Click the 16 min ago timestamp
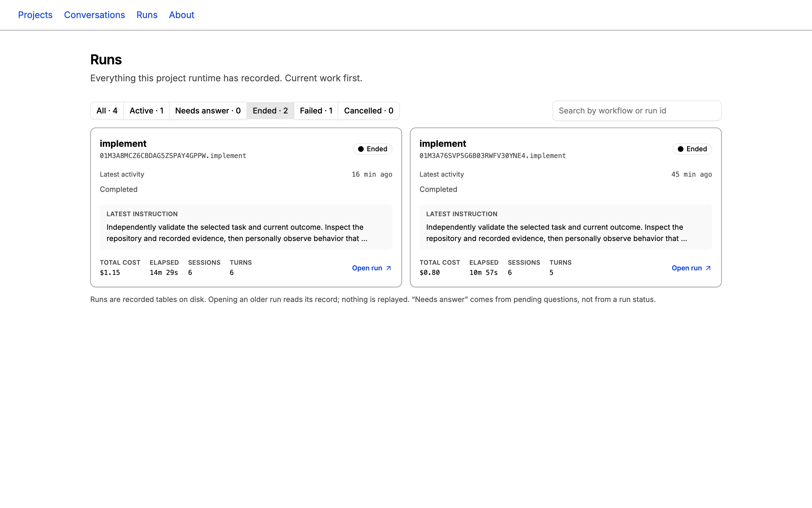This screenshot has height=508, width=812. tap(372, 174)
